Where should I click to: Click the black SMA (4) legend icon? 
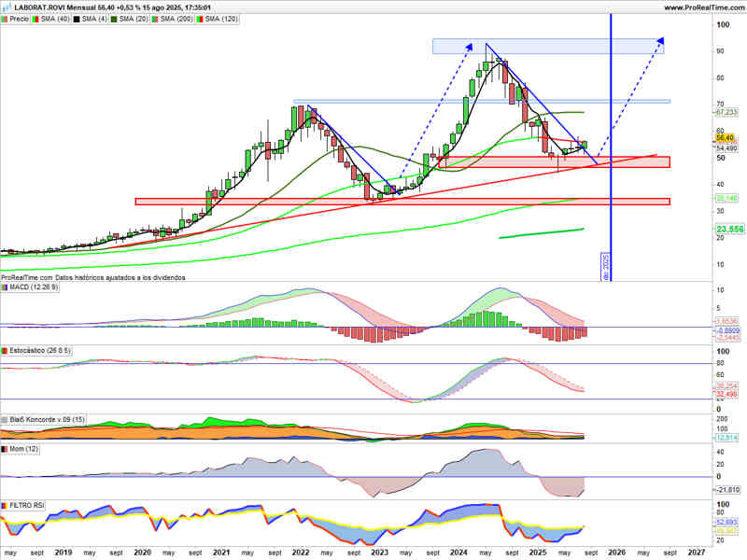77,19
